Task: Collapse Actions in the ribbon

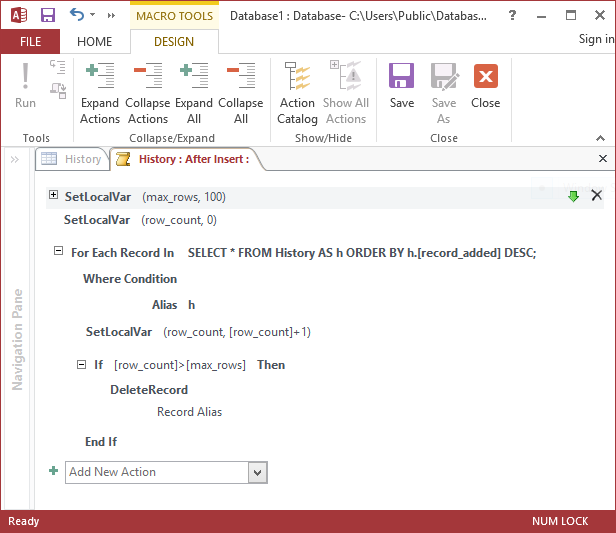Action: pos(147,93)
